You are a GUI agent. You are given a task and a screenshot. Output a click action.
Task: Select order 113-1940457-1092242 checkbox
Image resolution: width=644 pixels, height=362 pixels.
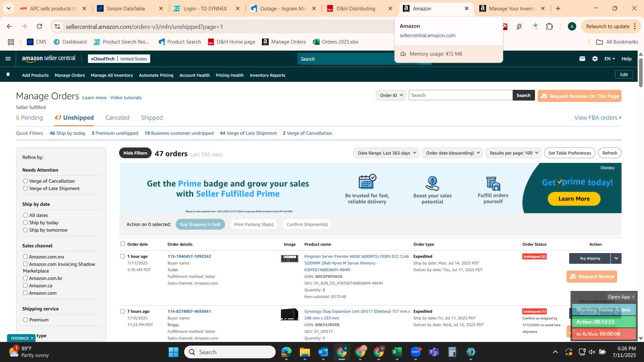(122, 256)
